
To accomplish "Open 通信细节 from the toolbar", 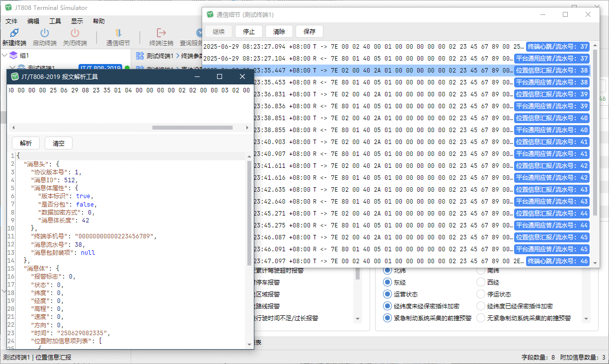I will coord(118,33).
